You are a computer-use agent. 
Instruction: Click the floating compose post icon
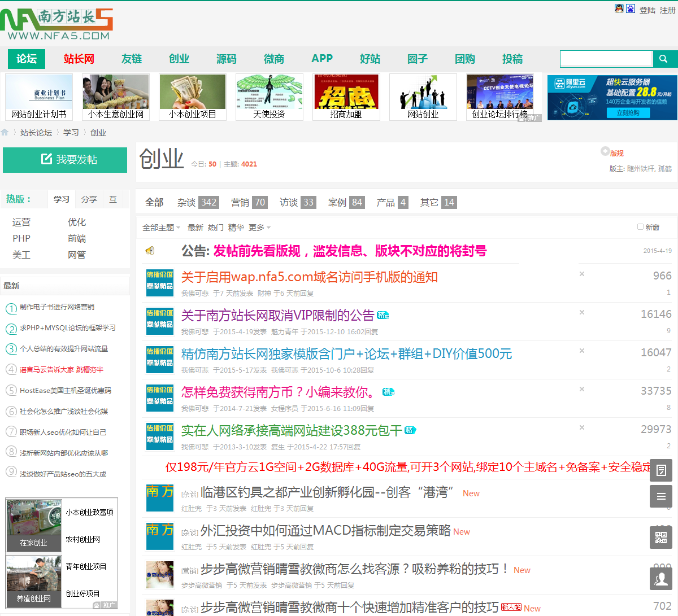[x=660, y=470]
